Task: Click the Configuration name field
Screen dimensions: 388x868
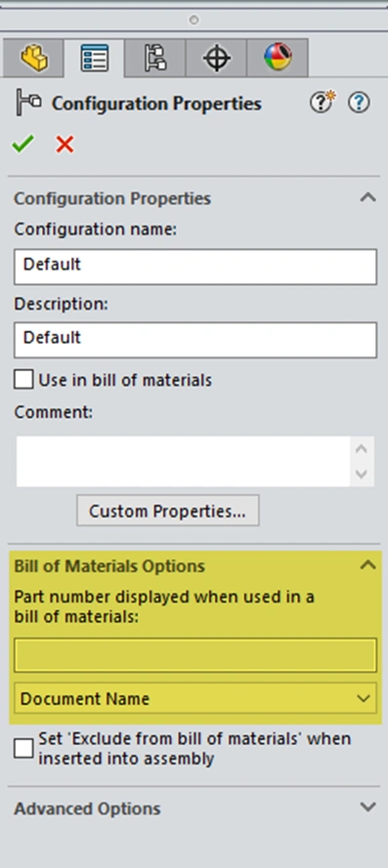Action: pyautogui.click(x=195, y=267)
